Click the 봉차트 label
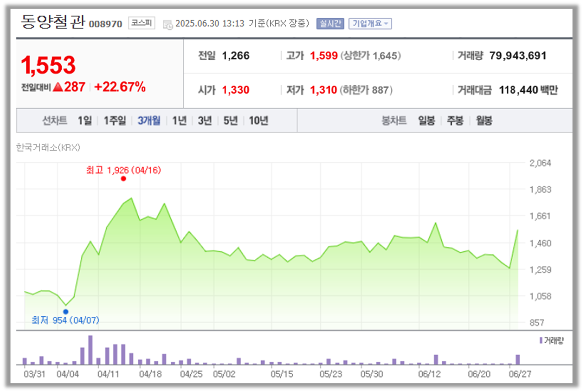Viewport: 583px width, 392px height. (x=394, y=121)
